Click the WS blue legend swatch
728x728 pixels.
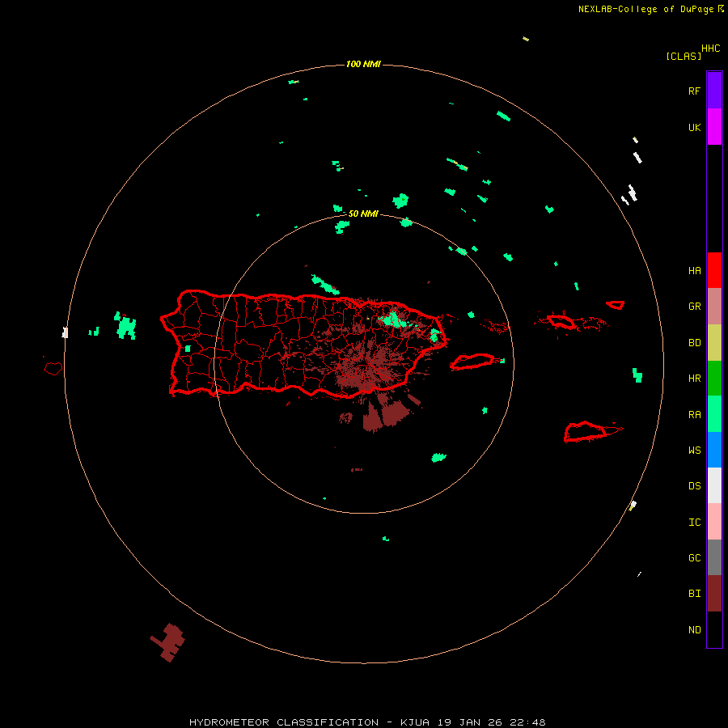[x=714, y=450]
